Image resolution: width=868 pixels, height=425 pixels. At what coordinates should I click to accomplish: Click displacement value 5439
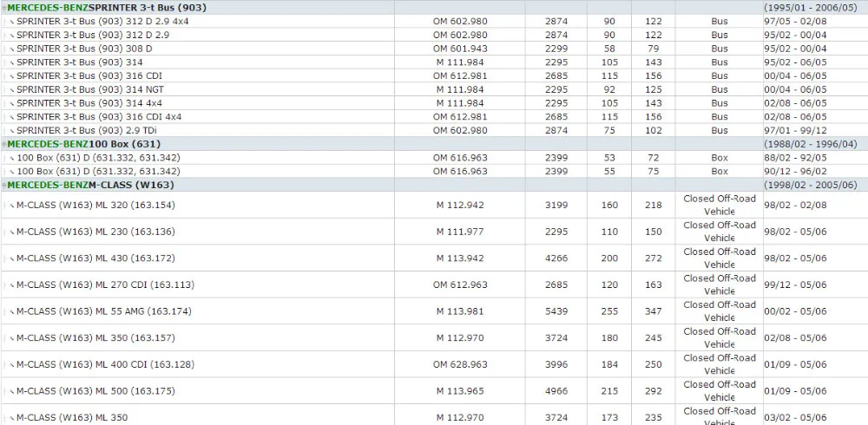556,311
